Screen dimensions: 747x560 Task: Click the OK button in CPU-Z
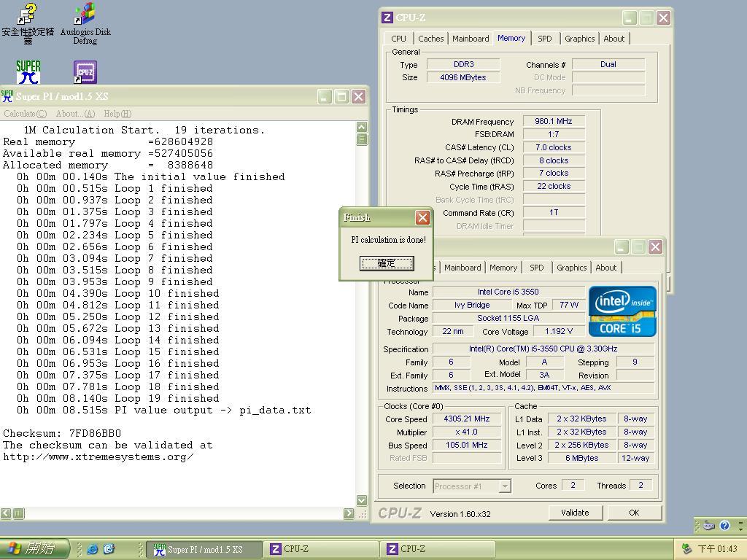point(634,513)
